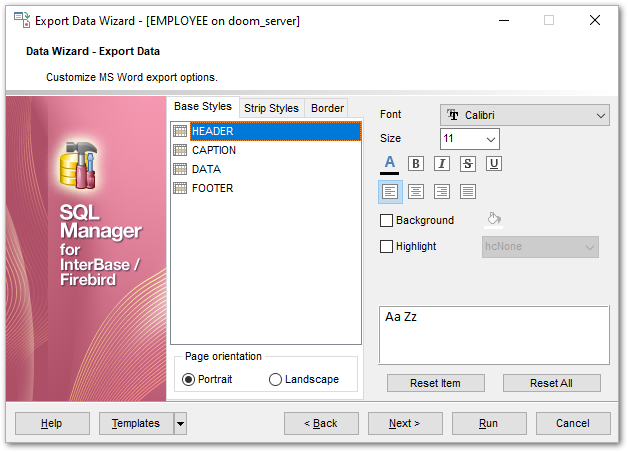Click the Next button
This screenshot has width=628, height=452.
click(x=404, y=423)
